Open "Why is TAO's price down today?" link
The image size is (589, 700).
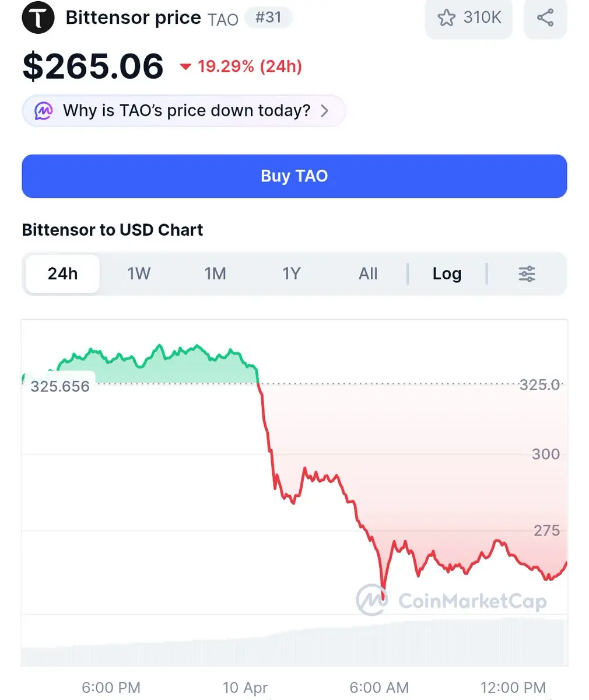point(186,111)
